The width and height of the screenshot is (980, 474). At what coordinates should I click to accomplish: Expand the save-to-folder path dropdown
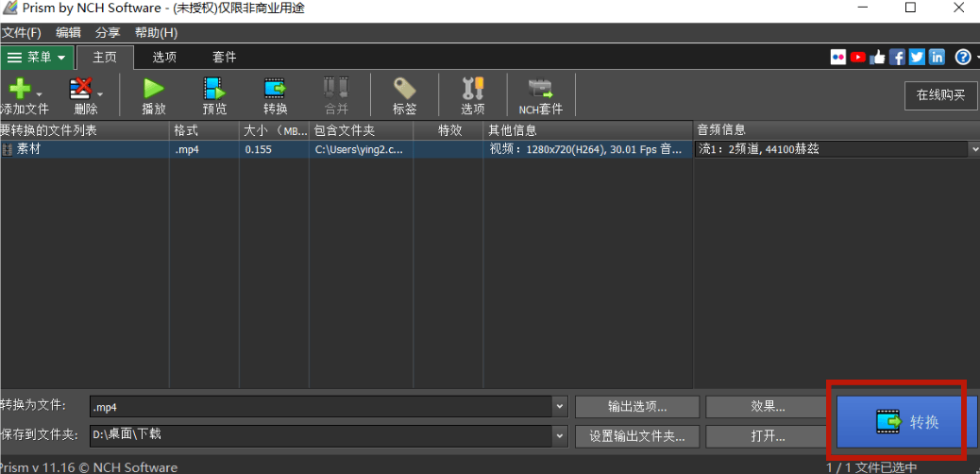click(x=559, y=435)
